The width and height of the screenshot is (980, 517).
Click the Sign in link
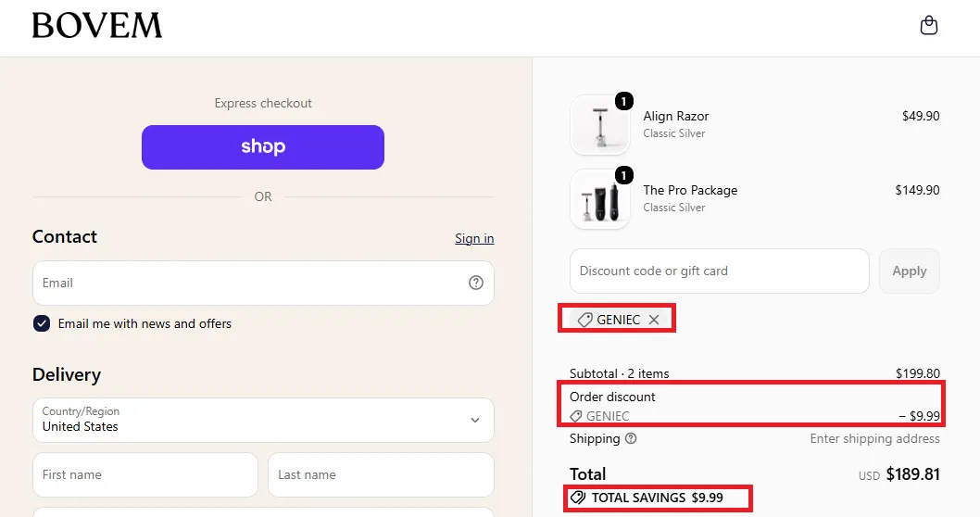[x=474, y=238]
